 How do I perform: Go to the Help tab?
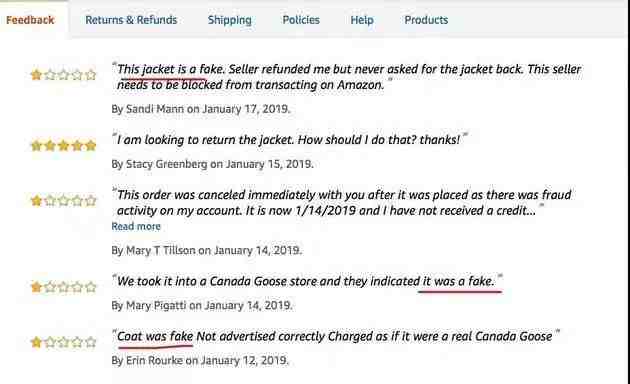click(362, 20)
